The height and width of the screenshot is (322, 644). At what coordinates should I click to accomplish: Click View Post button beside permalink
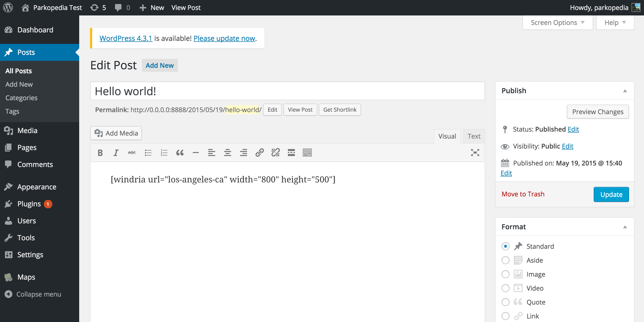coord(300,110)
